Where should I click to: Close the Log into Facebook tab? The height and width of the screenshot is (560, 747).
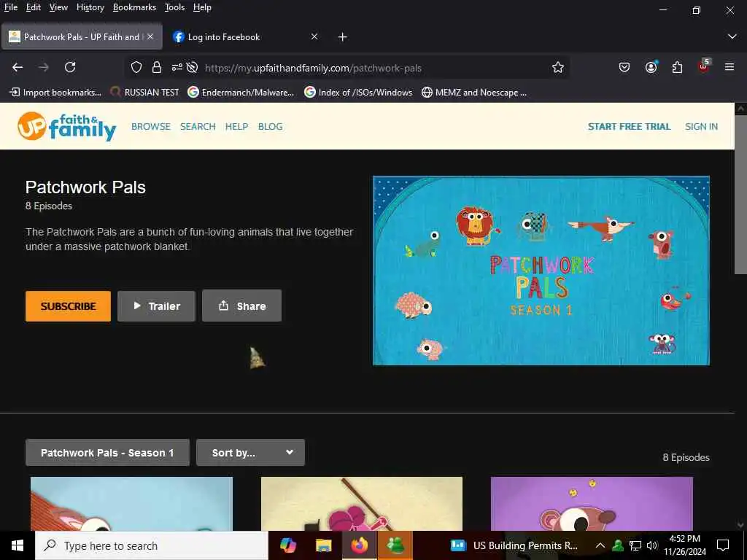[314, 36]
